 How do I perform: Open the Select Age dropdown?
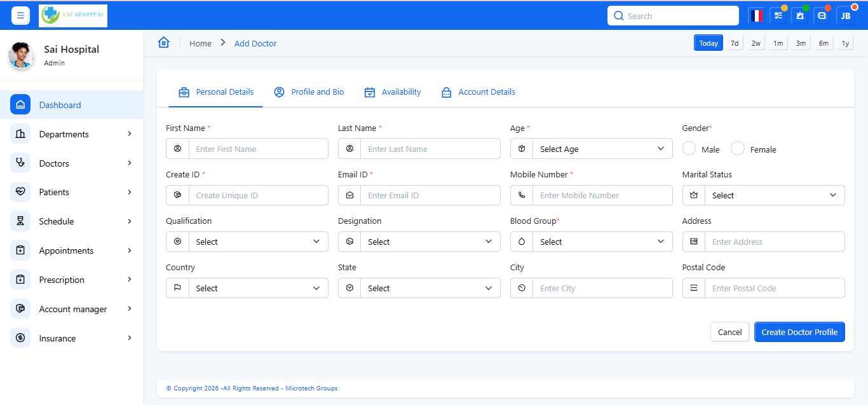tap(601, 149)
